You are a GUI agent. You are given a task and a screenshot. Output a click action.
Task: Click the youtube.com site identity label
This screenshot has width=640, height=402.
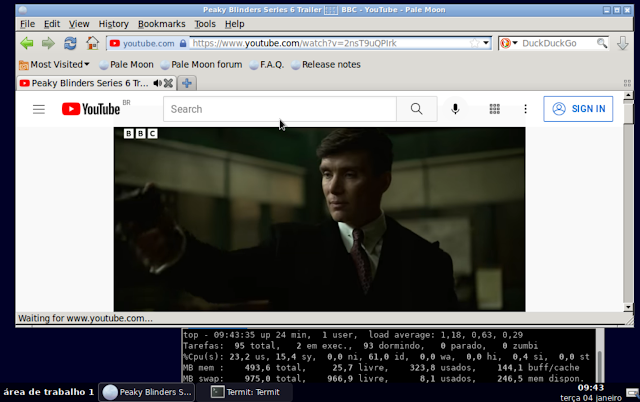(x=149, y=43)
